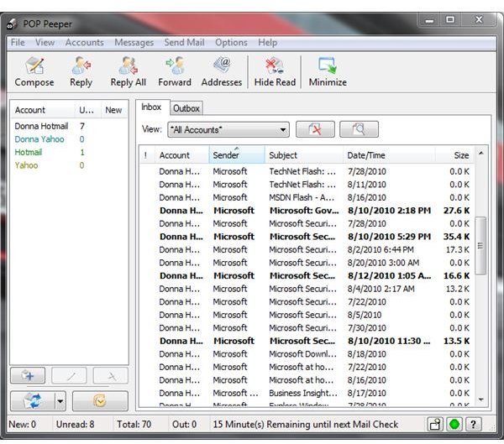Click the priority exclamation column header

pos(146,155)
